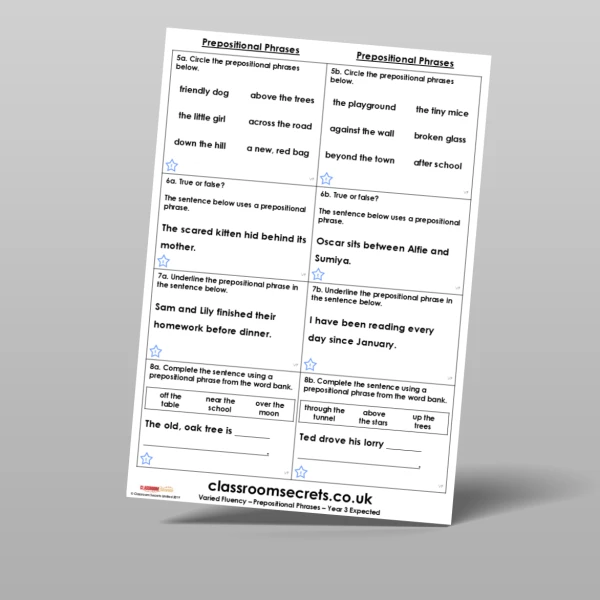Click the blank line after "Ted drove his lorry"

coord(404,449)
